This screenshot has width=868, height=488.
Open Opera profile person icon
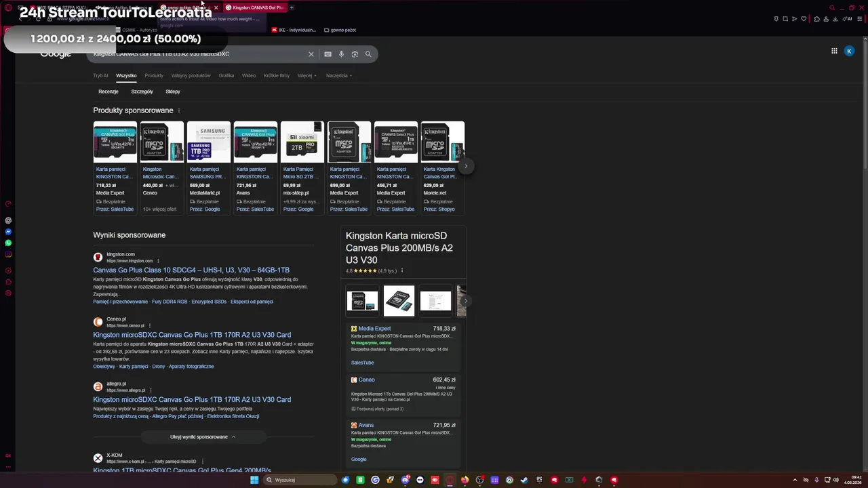tap(826, 19)
